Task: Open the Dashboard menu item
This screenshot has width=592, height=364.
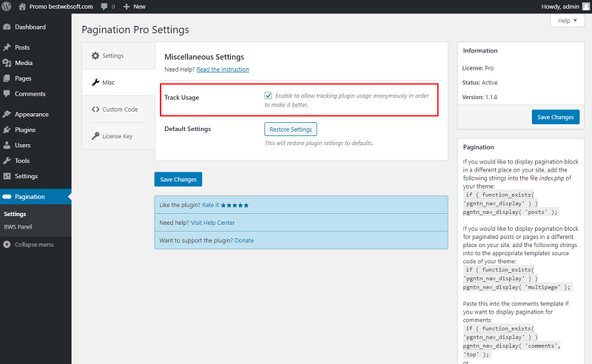Action: 36,27
